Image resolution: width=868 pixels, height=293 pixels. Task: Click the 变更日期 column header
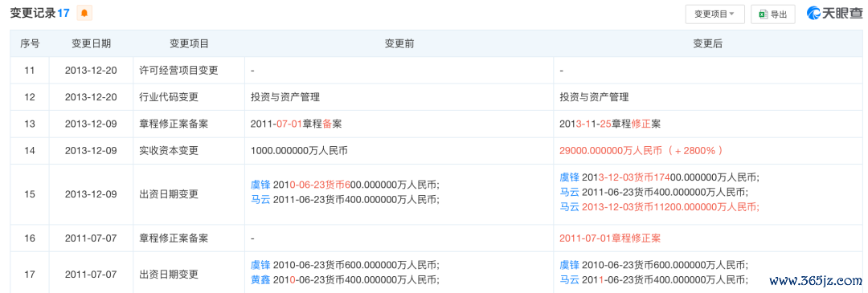[92, 43]
